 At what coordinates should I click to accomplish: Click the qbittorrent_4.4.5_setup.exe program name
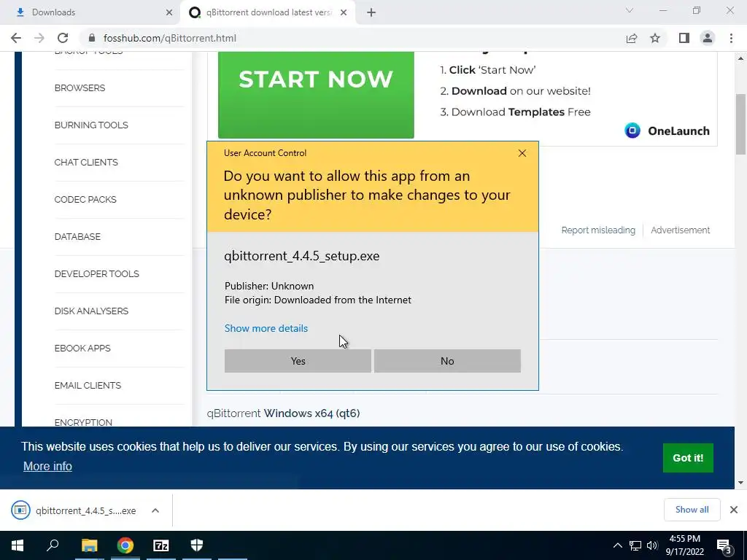pyautogui.click(x=301, y=256)
